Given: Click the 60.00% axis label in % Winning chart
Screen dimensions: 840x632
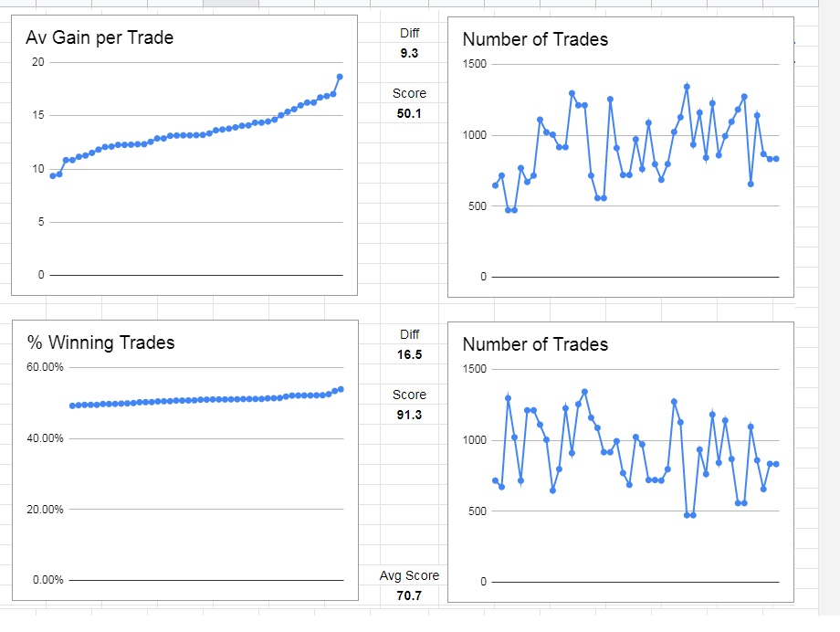Looking at the screenshot, I should [45, 367].
